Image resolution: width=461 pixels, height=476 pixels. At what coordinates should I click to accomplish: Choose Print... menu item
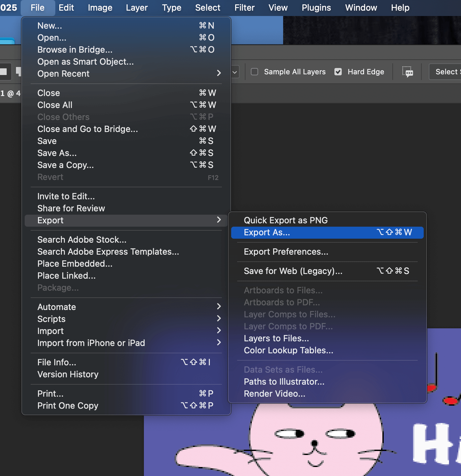tap(126, 394)
